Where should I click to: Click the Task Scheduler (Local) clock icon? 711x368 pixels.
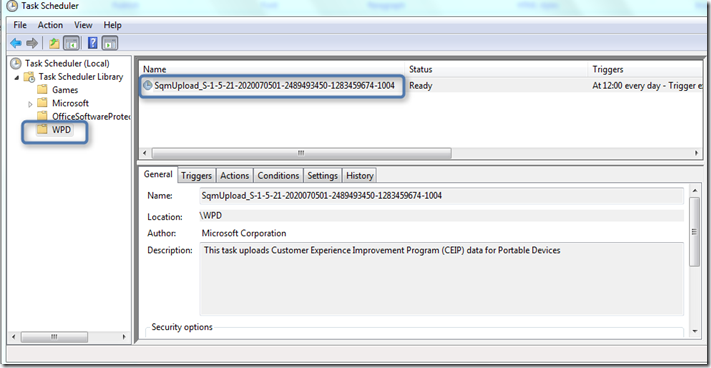tap(16, 63)
